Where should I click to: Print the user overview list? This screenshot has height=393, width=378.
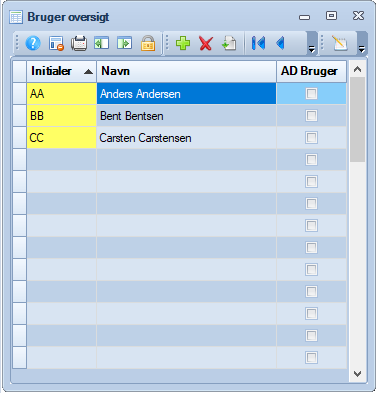[79, 43]
